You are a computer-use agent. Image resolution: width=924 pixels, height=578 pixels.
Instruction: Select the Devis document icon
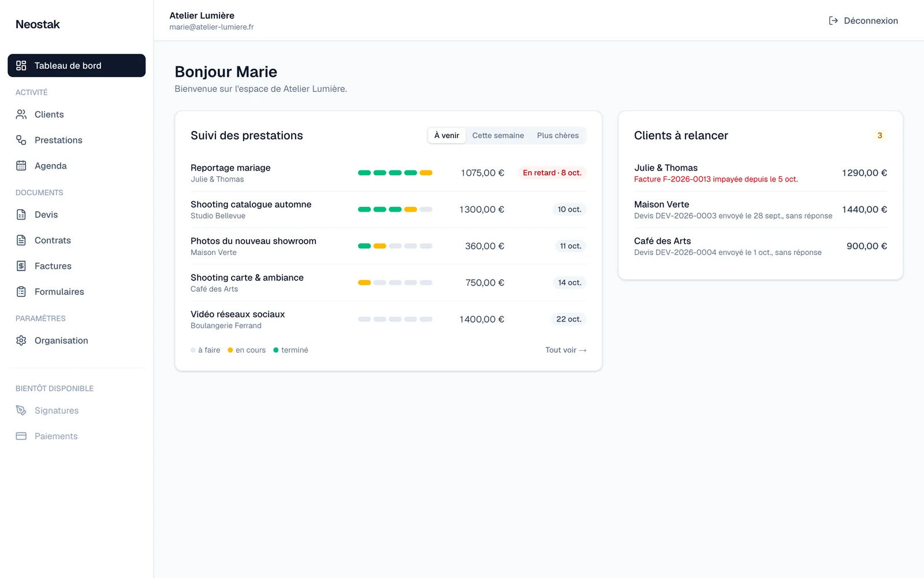pos(21,214)
